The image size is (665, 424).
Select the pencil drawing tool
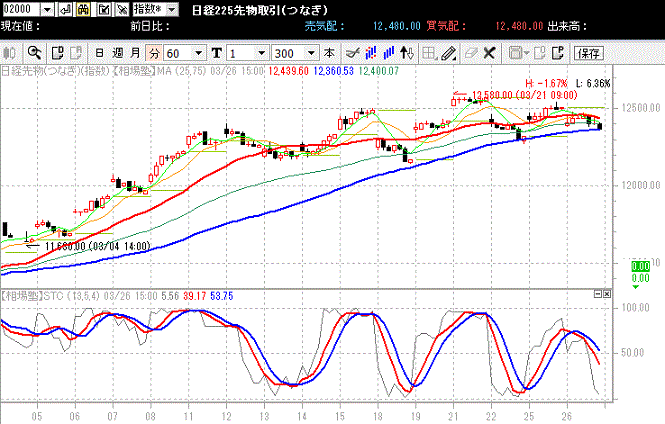tap(448, 53)
